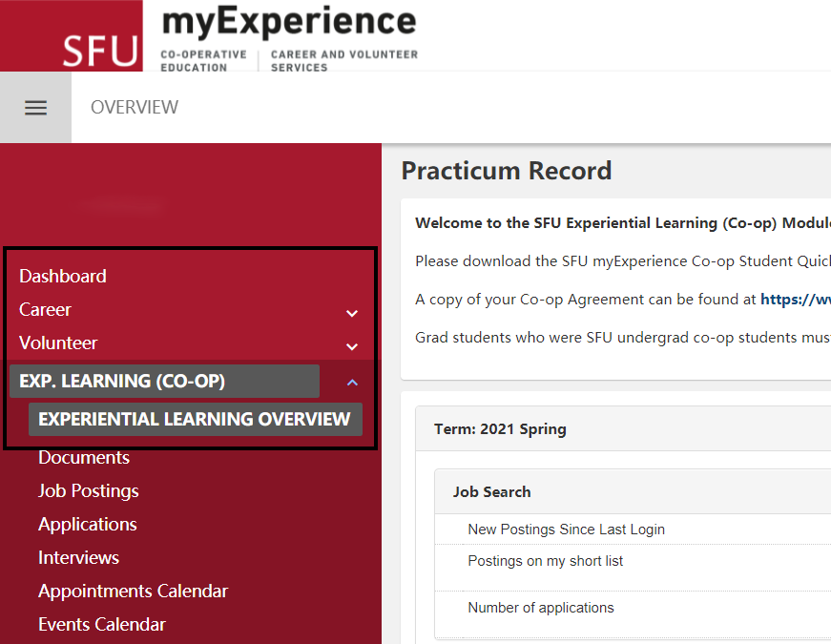Click New Postings Since Last Login row

(633, 529)
